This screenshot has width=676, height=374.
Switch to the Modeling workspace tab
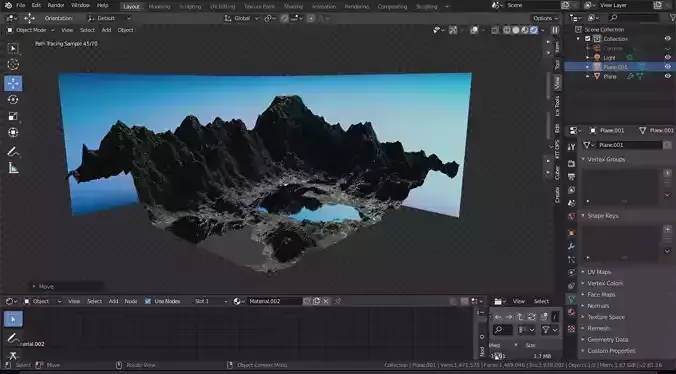pyautogui.click(x=159, y=6)
